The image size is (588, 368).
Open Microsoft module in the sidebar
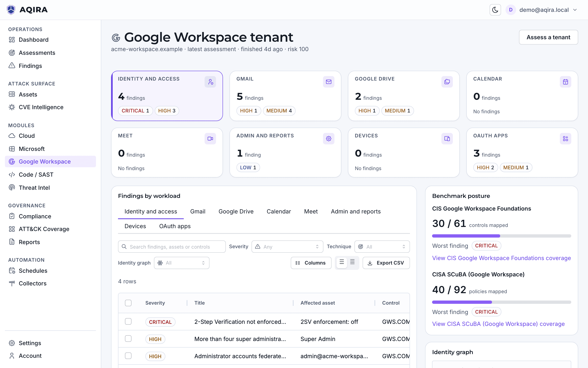tap(50, 149)
